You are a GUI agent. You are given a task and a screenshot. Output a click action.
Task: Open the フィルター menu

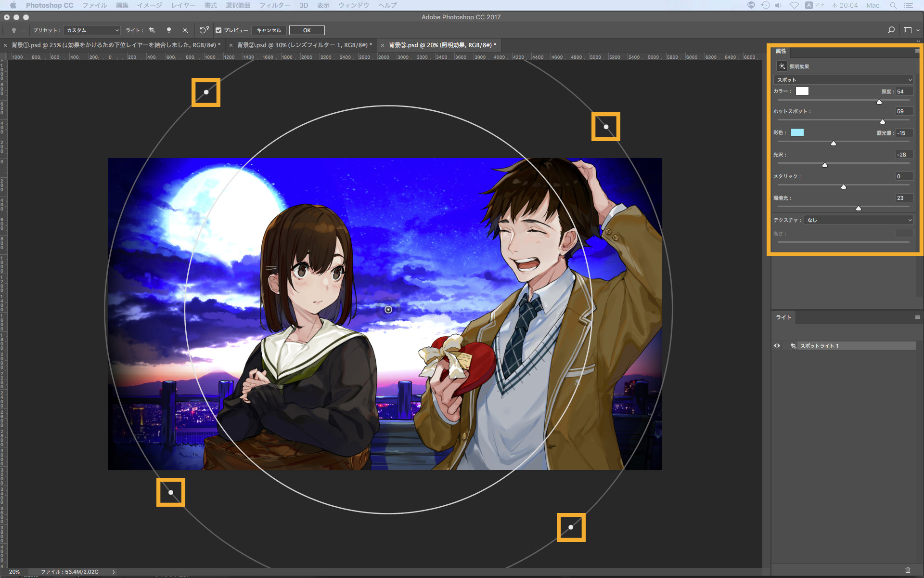274,5
